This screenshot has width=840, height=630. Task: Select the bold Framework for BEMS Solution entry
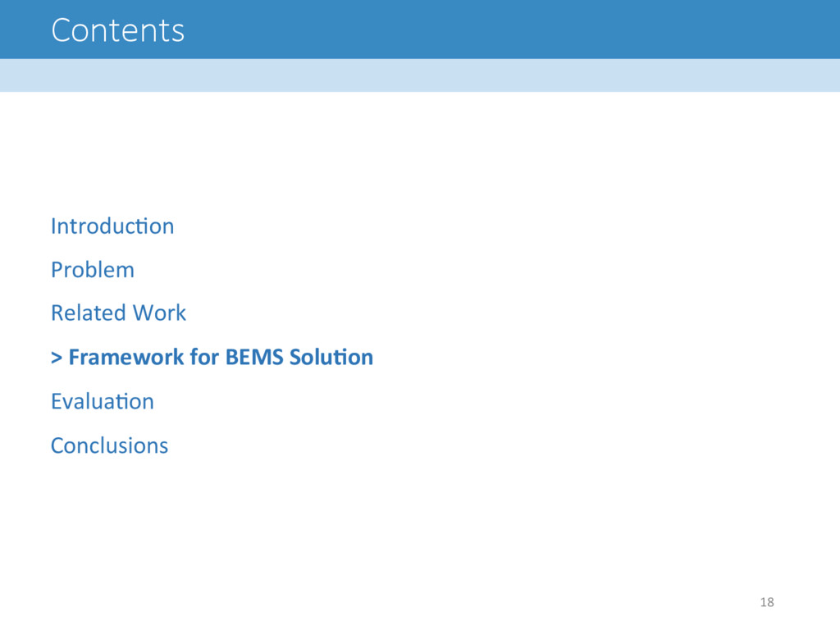pos(212,358)
